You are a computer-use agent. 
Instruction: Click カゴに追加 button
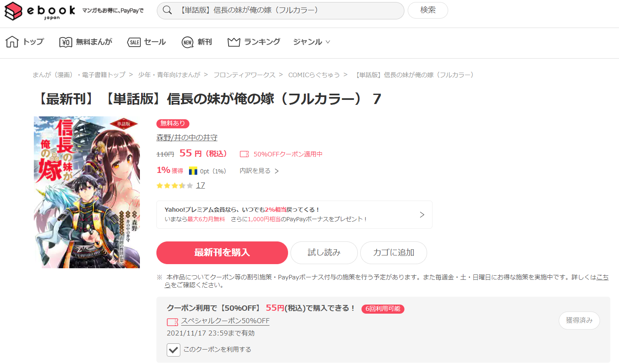(394, 253)
